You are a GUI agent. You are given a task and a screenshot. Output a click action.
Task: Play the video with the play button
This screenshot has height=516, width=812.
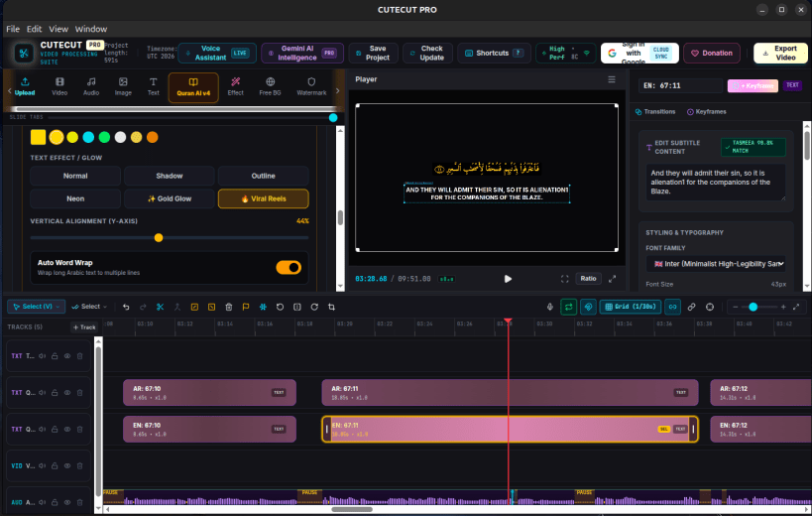point(508,279)
